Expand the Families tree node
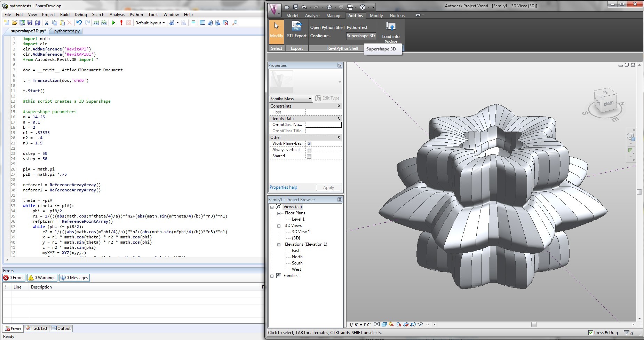 pyautogui.click(x=272, y=276)
